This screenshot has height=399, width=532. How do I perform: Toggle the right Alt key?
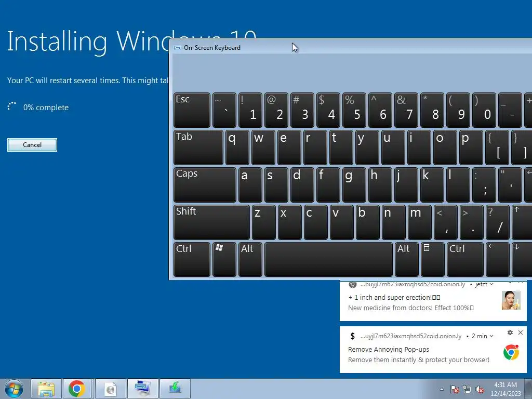point(407,260)
